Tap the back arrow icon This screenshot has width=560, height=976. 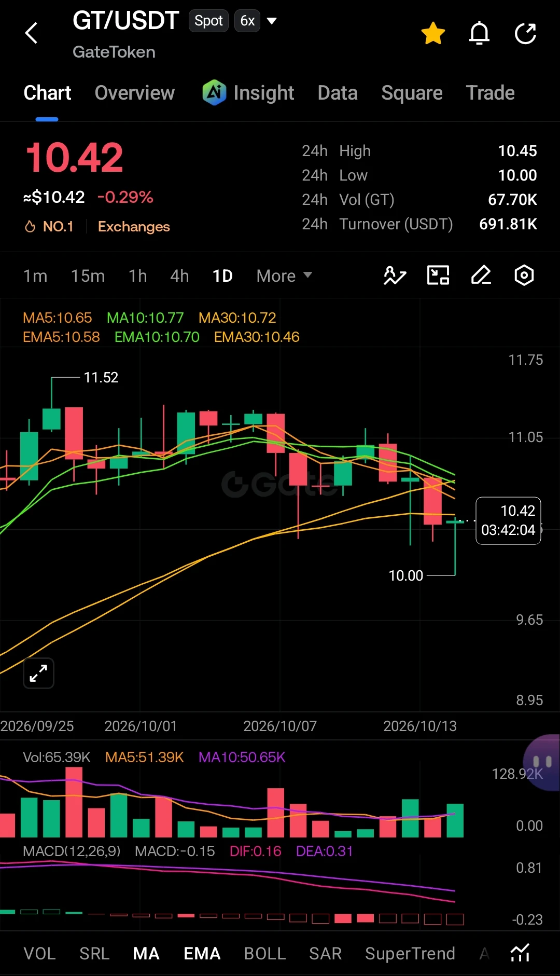click(32, 33)
